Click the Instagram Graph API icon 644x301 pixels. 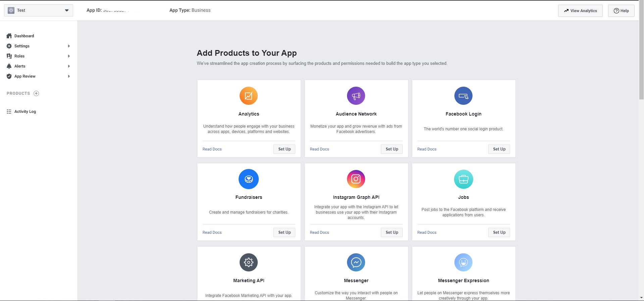(x=356, y=179)
